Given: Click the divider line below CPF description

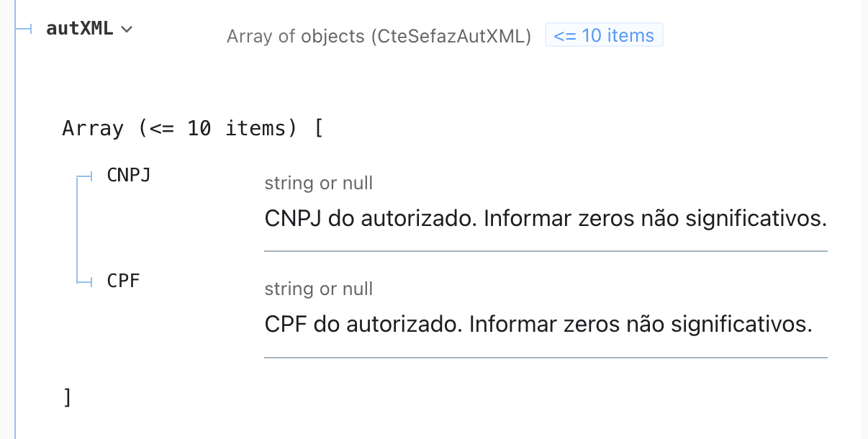Looking at the screenshot, I should (x=546, y=357).
